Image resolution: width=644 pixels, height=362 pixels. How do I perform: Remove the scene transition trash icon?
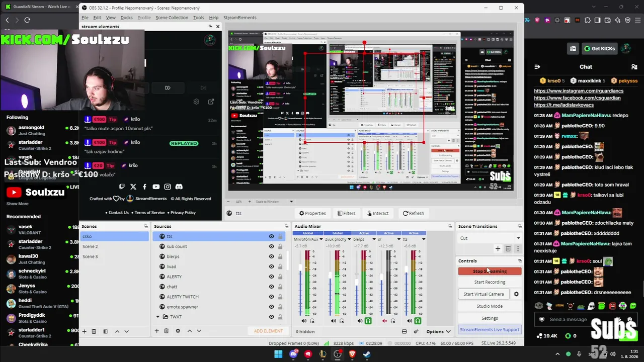(508, 248)
